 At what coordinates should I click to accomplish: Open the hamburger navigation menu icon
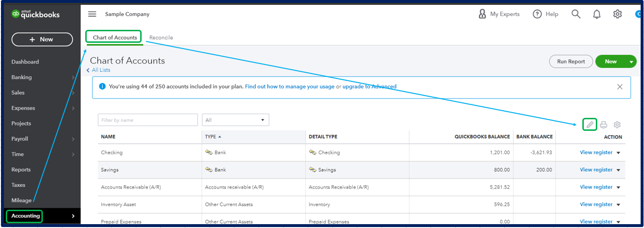92,14
